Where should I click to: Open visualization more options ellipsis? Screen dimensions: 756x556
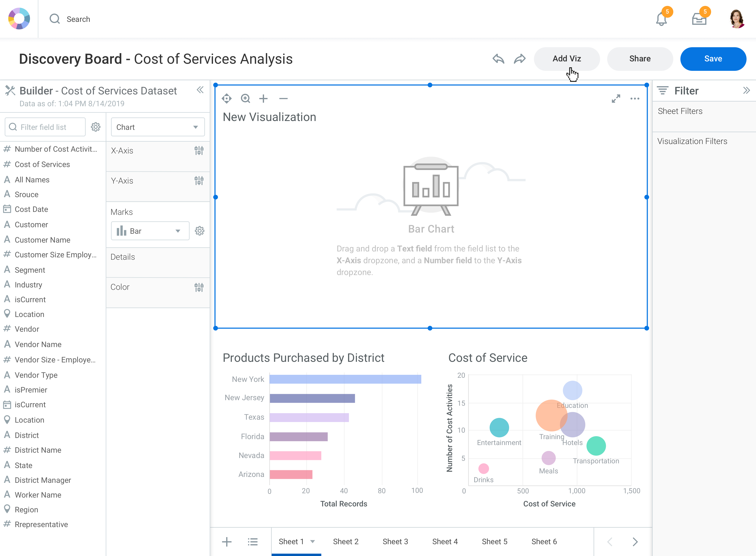635,99
